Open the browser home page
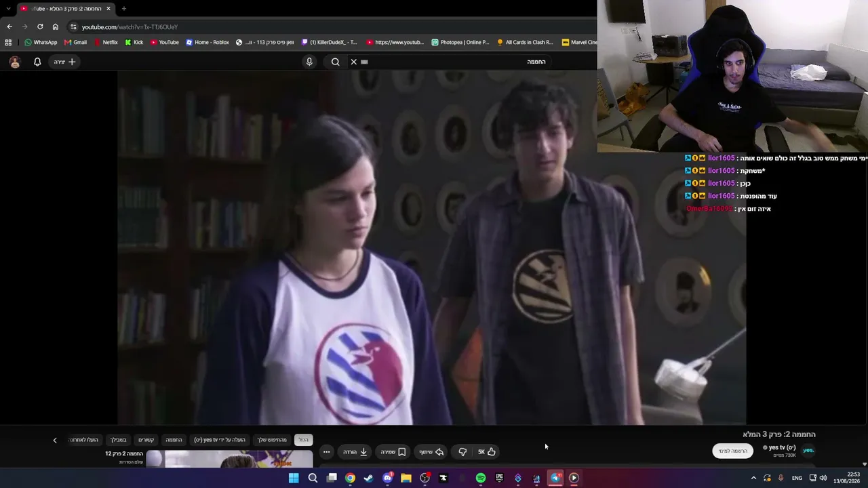Viewport: 868px width, 488px height. 55,26
